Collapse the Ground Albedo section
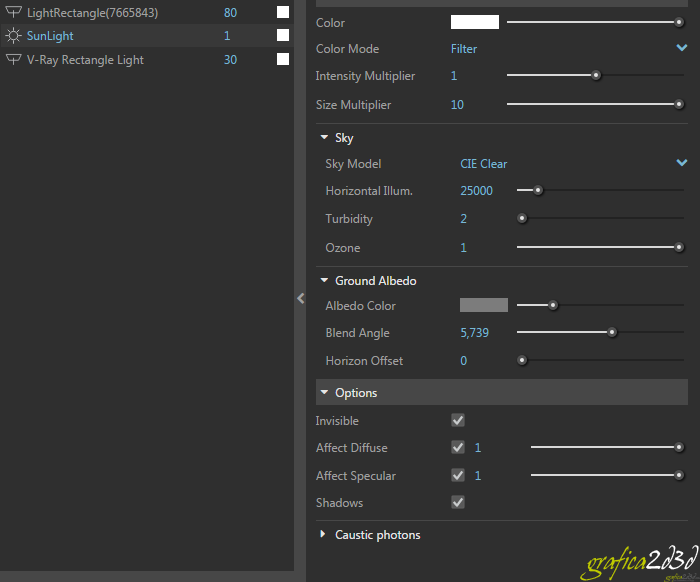This screenshot has width=700, height=582. (x=324, y=281)
